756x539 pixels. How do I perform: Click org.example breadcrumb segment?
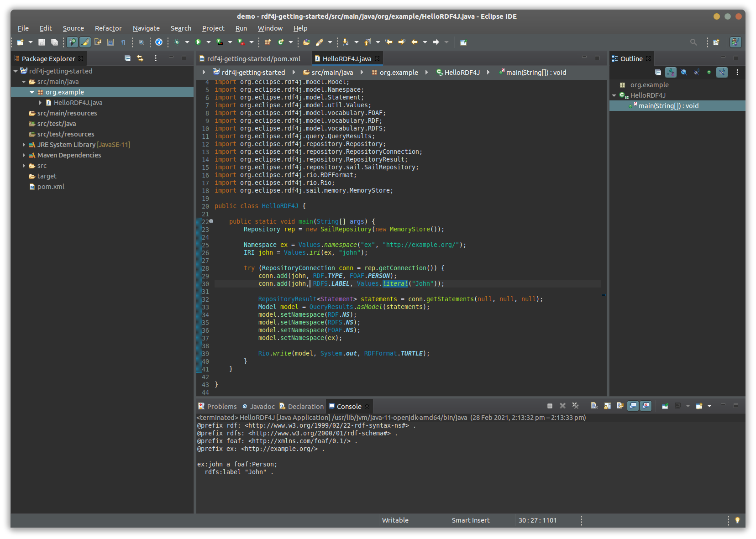394,73
